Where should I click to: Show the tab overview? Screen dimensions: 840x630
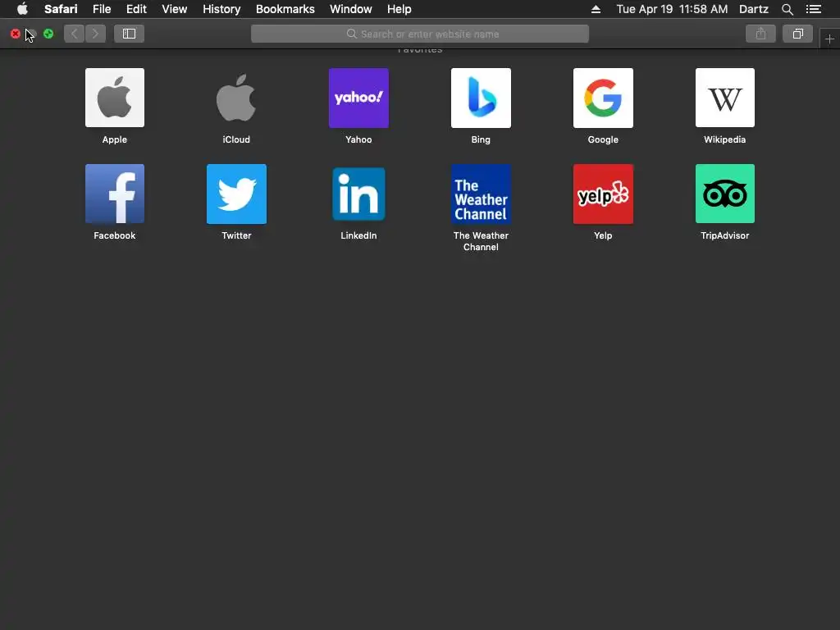[797, 34]
